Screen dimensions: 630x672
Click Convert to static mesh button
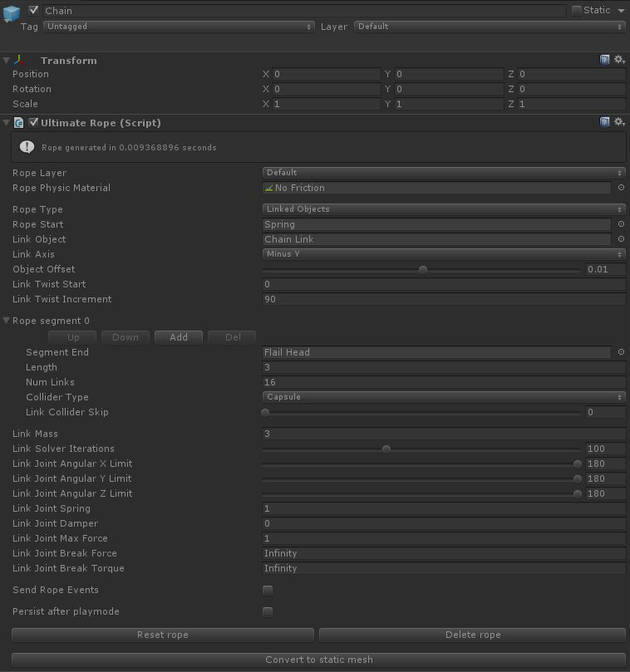click(318, 660)
